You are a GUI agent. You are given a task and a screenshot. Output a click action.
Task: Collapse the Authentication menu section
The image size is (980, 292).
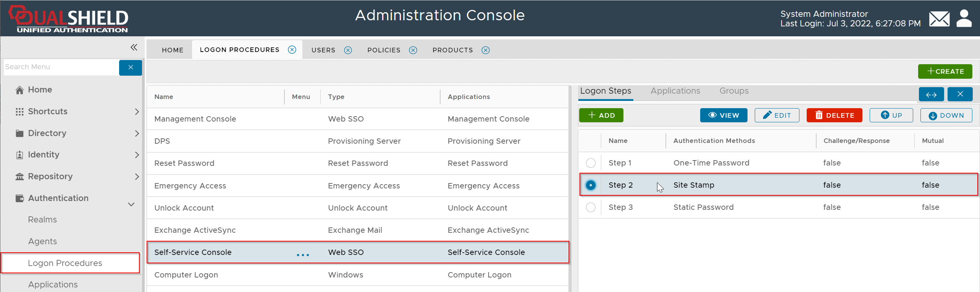pyautogui.click(x=131, y=204)
